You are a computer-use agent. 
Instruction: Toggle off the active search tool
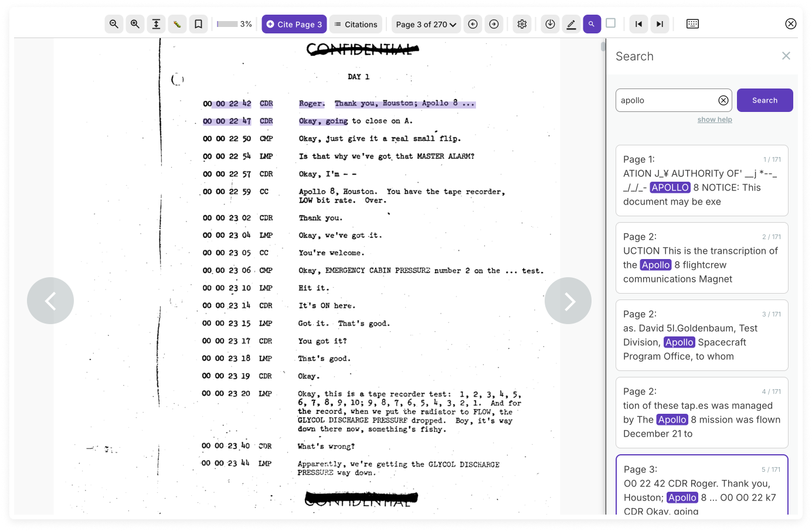(x=592, y=24)
